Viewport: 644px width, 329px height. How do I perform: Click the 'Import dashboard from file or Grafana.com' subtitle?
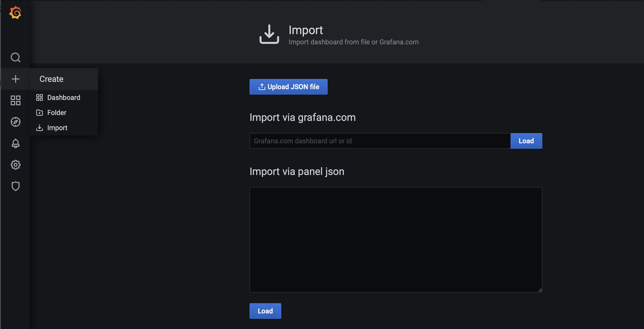click(x=353, y=42)
